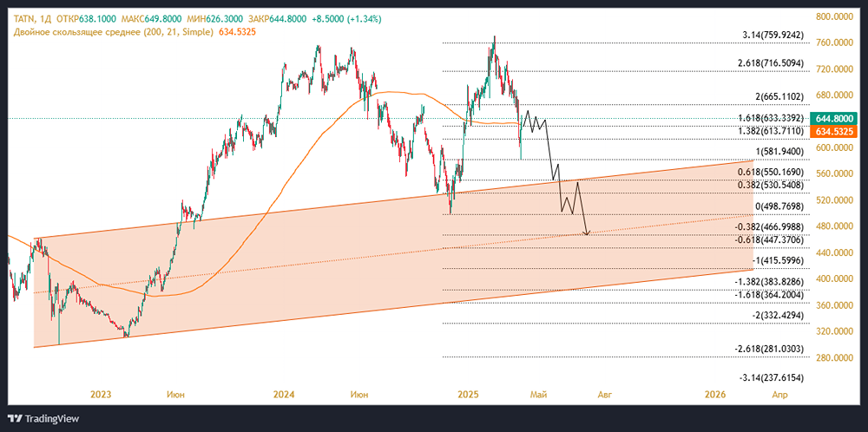The height and width of the screenshot is (432, 868).
Task: Click the green 644.8000 current price tag
Action: 833,117
